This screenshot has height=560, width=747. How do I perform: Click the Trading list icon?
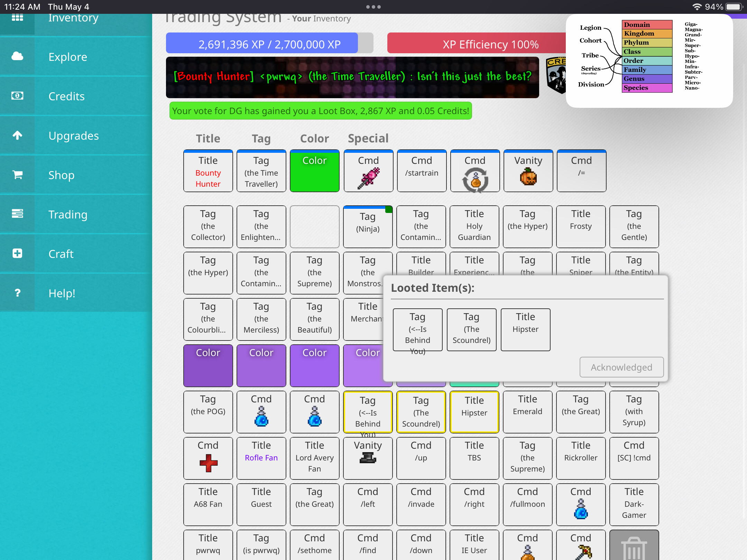pos(17,214)
